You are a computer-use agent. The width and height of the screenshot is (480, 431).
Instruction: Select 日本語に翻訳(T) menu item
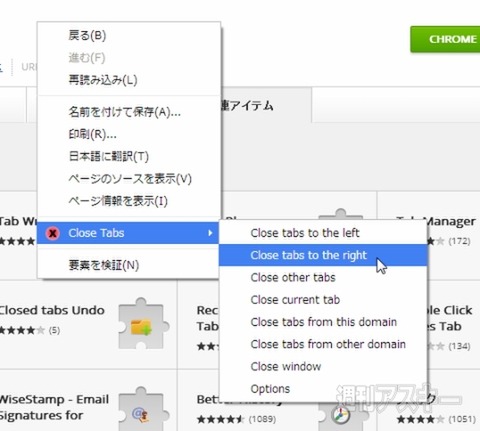click(129, 156)
